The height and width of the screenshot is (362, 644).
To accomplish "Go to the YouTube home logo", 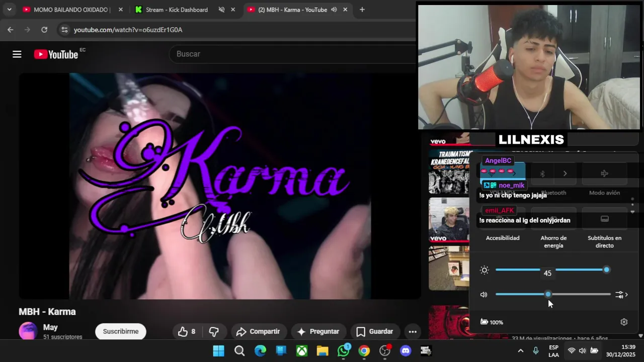I will [x=56, y=54].
